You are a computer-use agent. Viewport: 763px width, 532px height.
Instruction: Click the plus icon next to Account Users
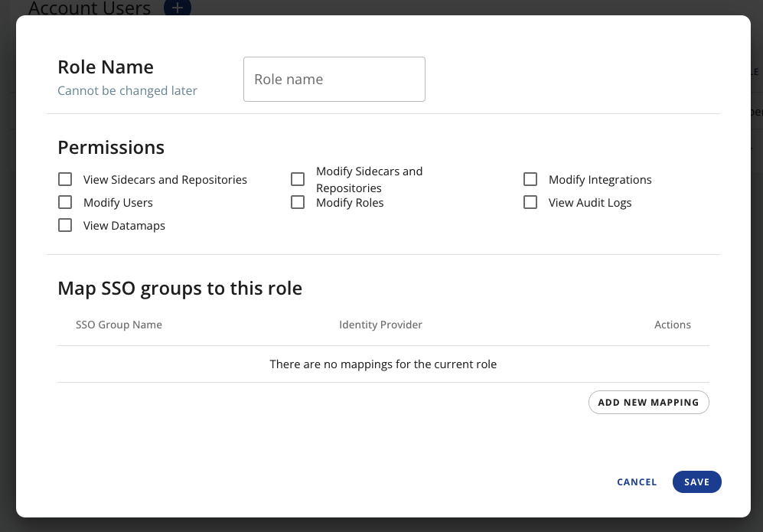(x=177, y=8)
